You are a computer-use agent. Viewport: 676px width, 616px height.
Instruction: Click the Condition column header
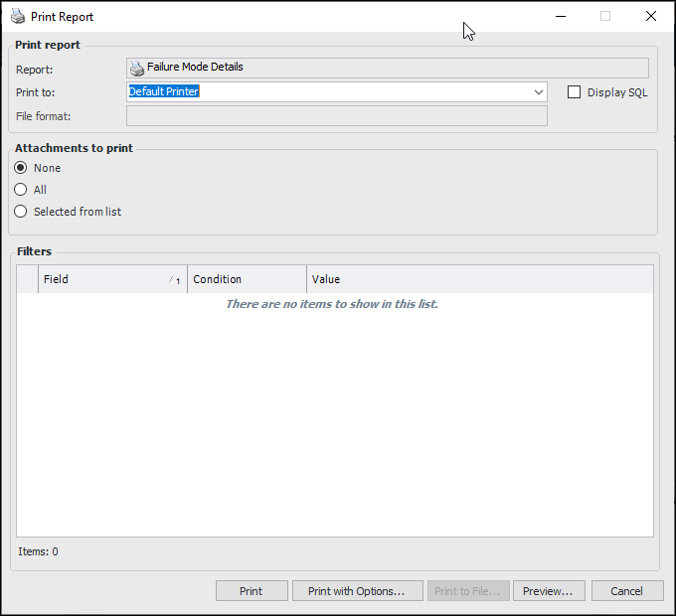coord(247,279)
